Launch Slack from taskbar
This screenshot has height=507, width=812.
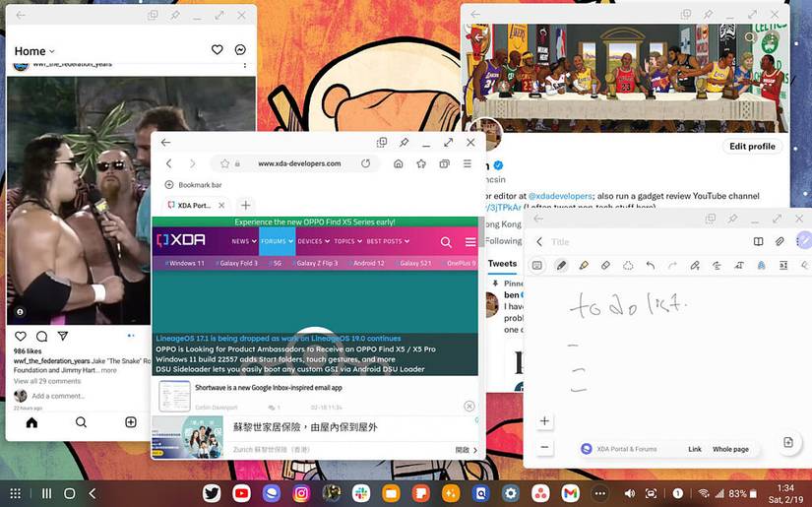coord(361,493)
